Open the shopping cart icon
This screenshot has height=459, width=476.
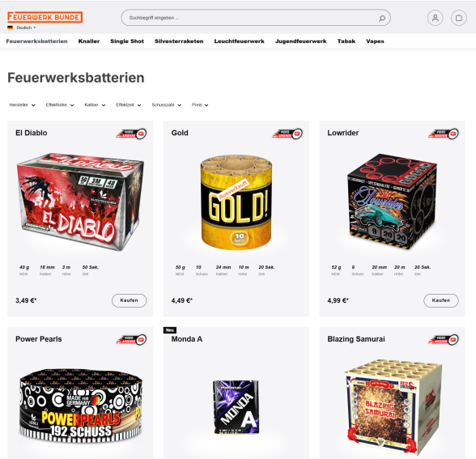coord(459,18)
